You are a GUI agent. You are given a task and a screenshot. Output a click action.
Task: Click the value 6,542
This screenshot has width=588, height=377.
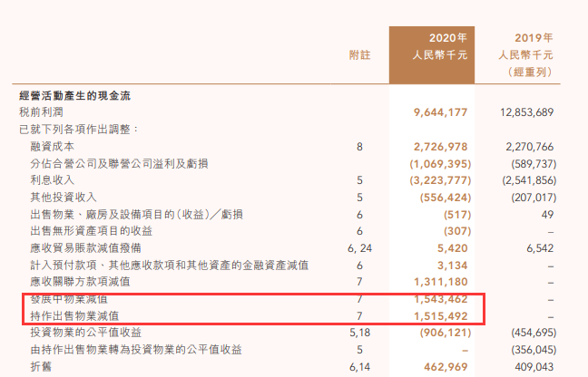pos(540,248)
